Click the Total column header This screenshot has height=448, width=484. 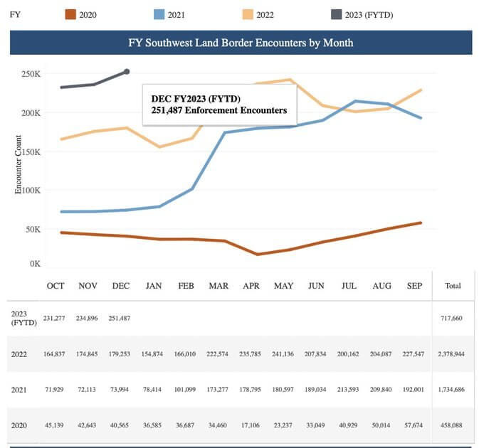[x=453, y=286]
